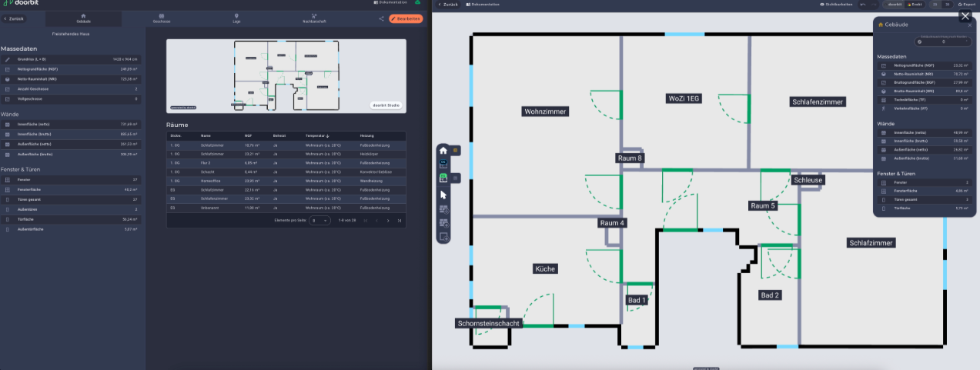This screenshot has height=370, width=980.
Task: Switch to 3D view toggle
Action: (946, 5)
